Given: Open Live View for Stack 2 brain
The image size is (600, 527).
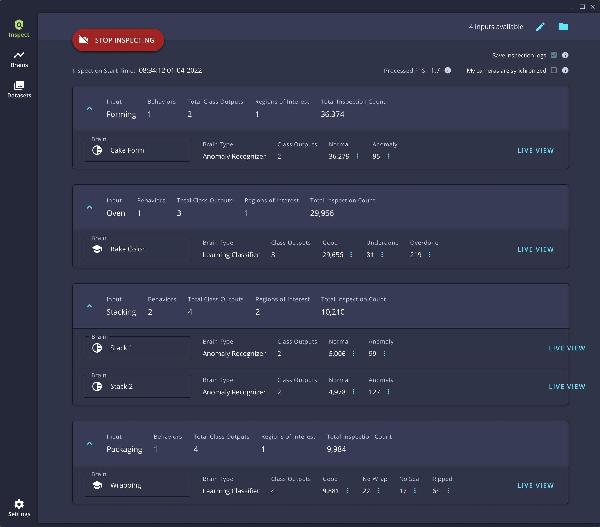Looking at the screenshot, I should [x=567, y=387].
